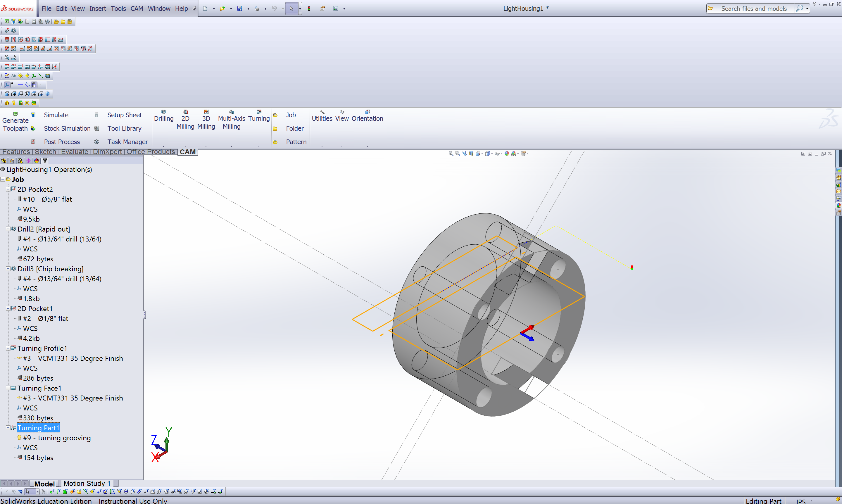This screenshot has width=842, height=504.
Task: Expand the 2D Pocket2 operation tree item
Action: pyautogui.click(x=8, y=189)
